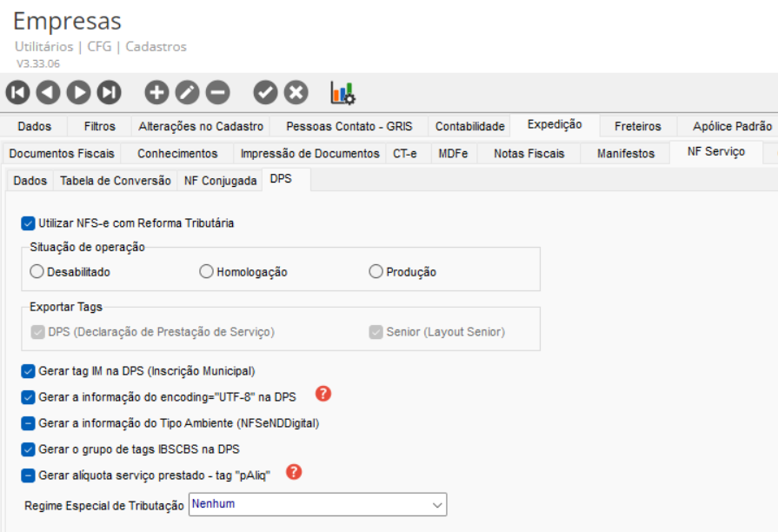Screen dimensions: 778x532
Task: Select the Homologação radio option
Action: (x=207, y=272)
